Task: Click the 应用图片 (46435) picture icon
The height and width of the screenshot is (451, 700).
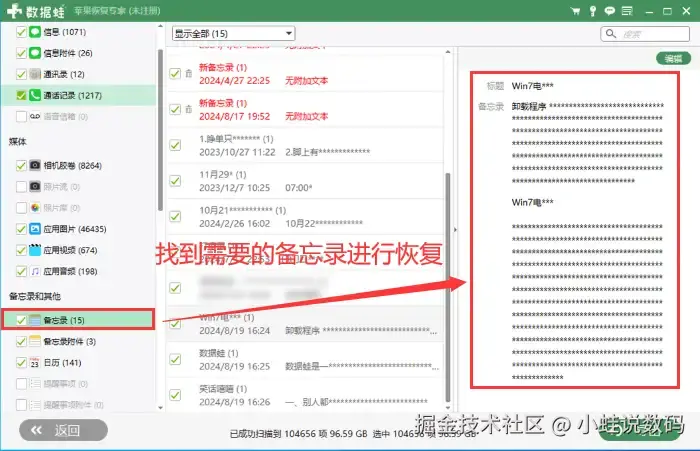Action: 35,229
